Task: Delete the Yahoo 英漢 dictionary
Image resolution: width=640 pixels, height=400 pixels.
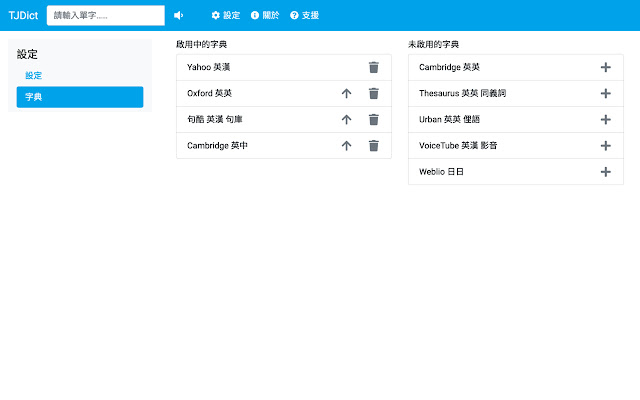Action: pyautogui.click(x=373, y=67)
